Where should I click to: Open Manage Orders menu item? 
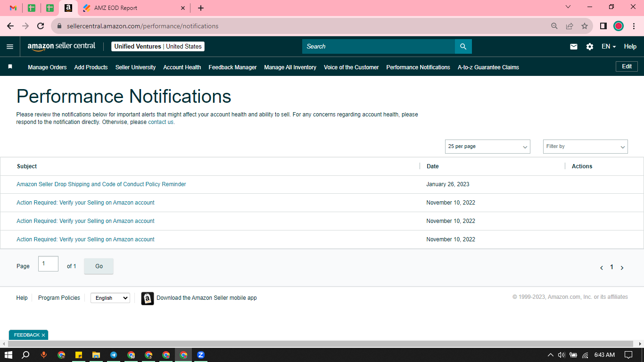[x=47, y=67]
